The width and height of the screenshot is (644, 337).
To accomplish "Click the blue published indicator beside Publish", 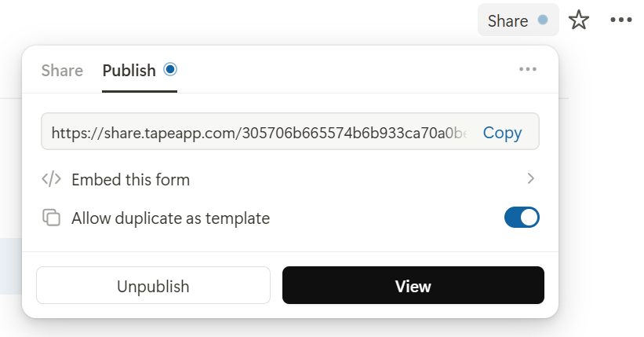I will click(x=170, y=69).
